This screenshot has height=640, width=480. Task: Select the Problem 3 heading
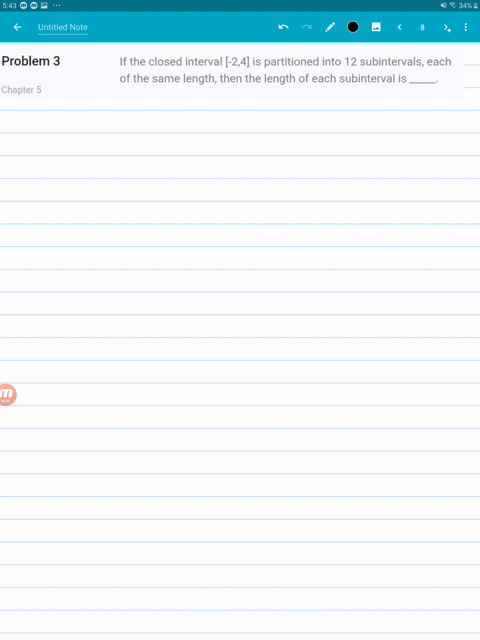coord(31,61)
